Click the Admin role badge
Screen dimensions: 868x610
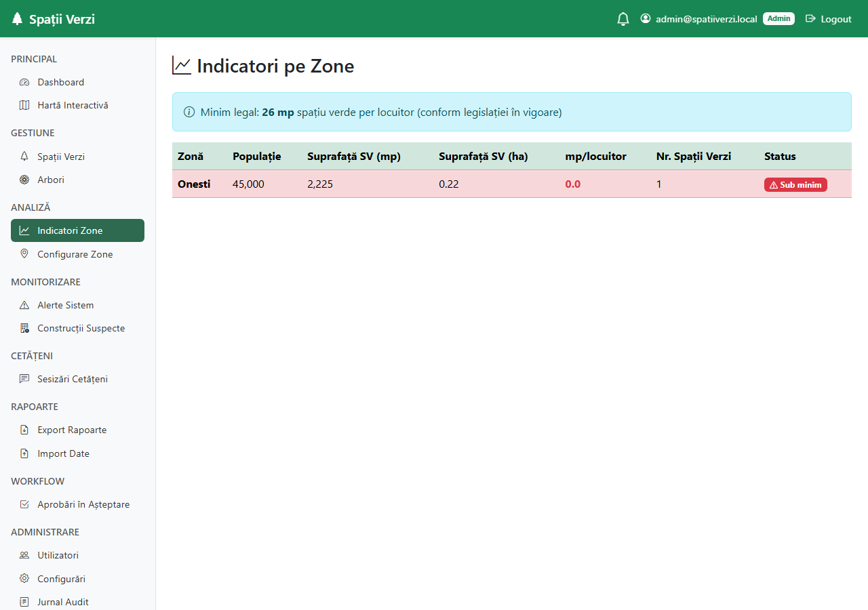point(778,19)
